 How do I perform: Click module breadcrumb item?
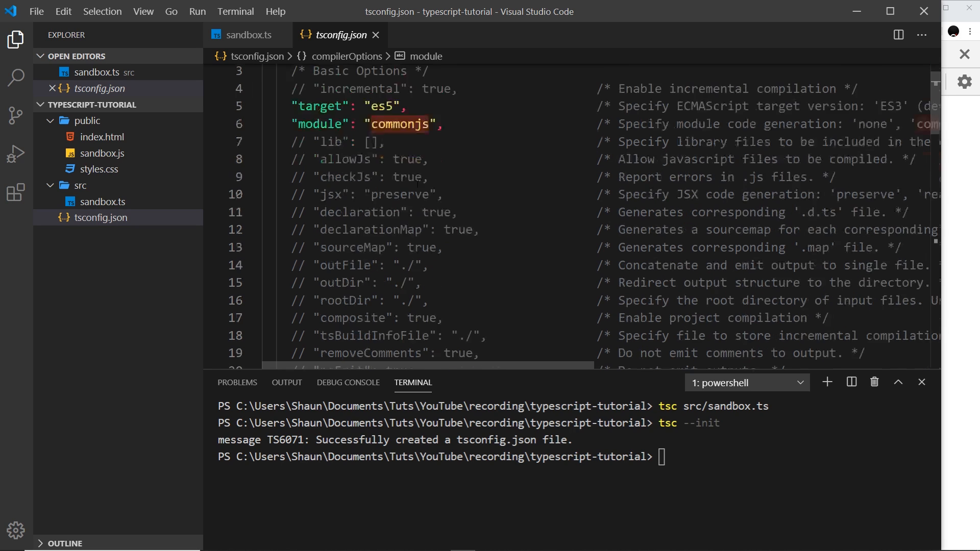click(426, 56)
